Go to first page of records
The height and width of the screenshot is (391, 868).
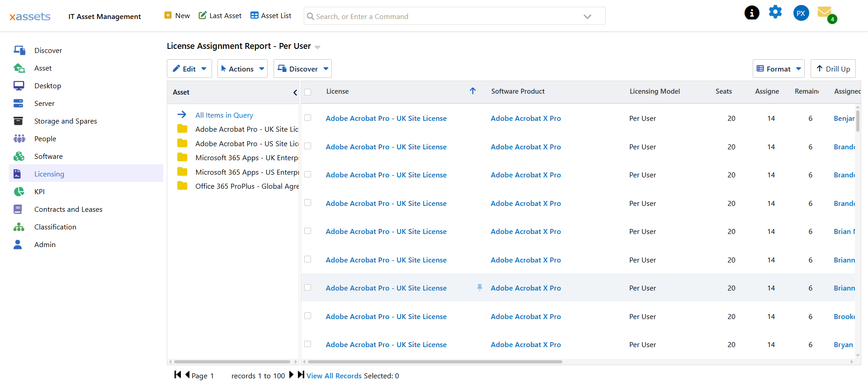click(177, 375)
